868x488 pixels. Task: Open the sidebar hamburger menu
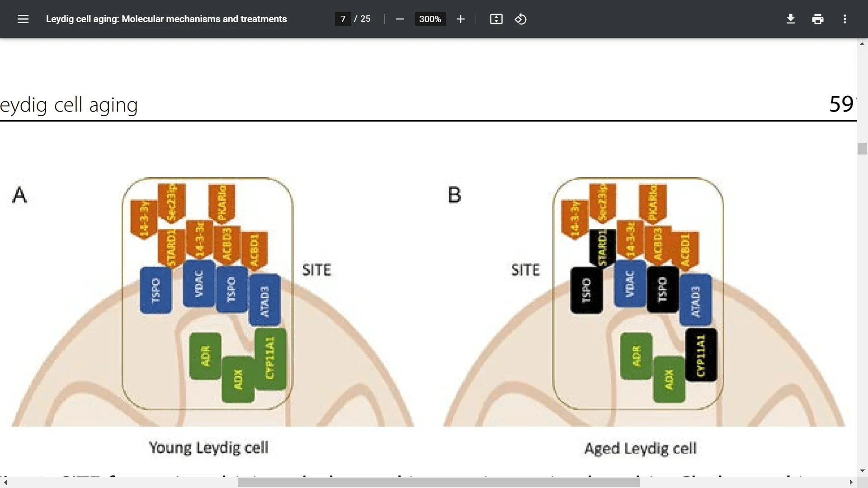click(x=23, y=19)
